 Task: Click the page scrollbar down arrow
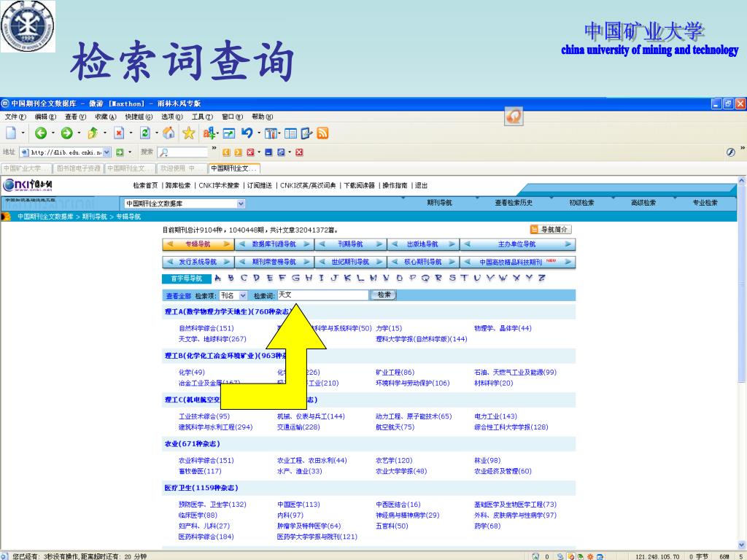click(742, 544)
